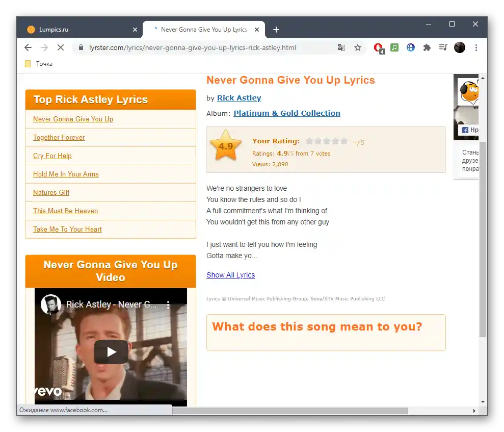Open a new browser tab

(x=276, y=30)
